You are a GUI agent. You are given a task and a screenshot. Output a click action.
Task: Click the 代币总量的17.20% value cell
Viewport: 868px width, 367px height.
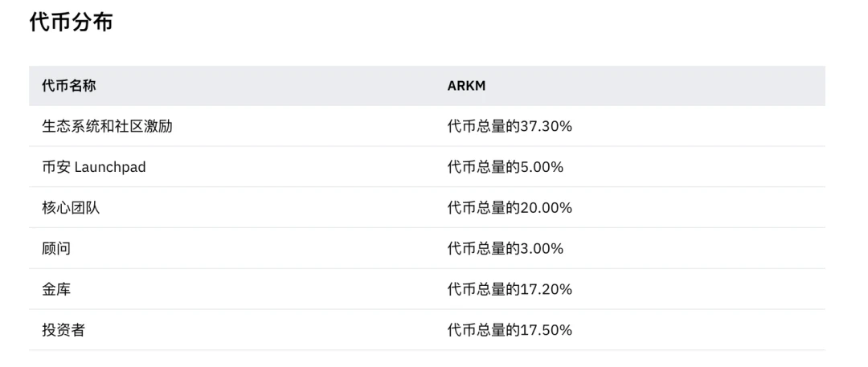click(x=510, y=289)
